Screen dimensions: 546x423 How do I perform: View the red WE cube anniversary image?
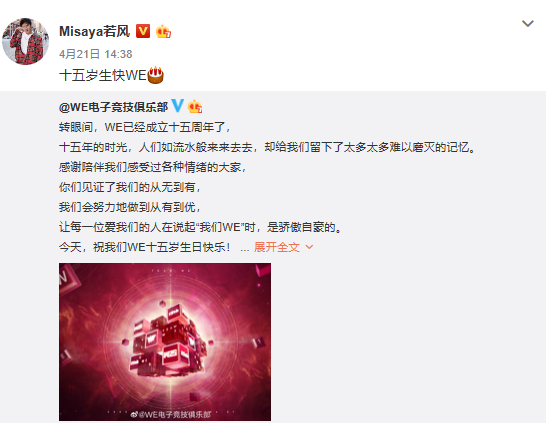coord(165,342)
